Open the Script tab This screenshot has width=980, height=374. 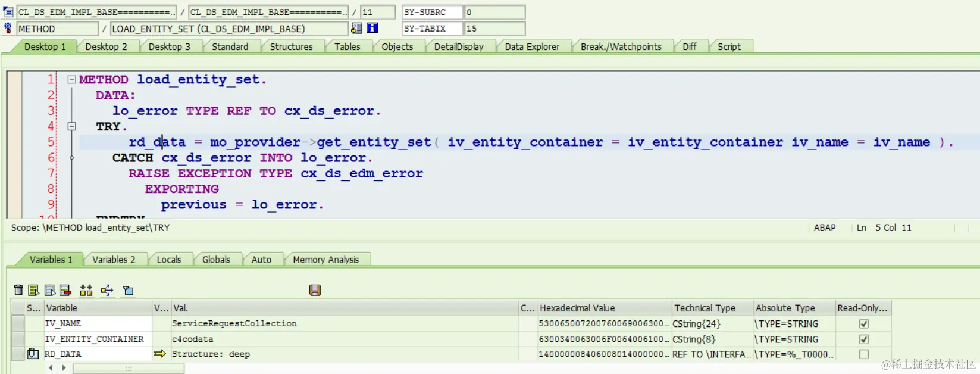(x=729, y=46)
